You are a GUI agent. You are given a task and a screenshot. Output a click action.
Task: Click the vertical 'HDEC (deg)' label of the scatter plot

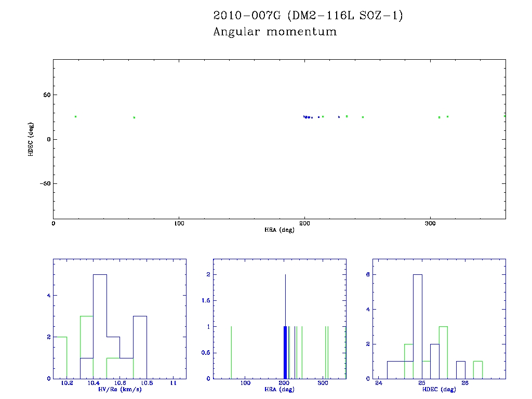(31, 139)
